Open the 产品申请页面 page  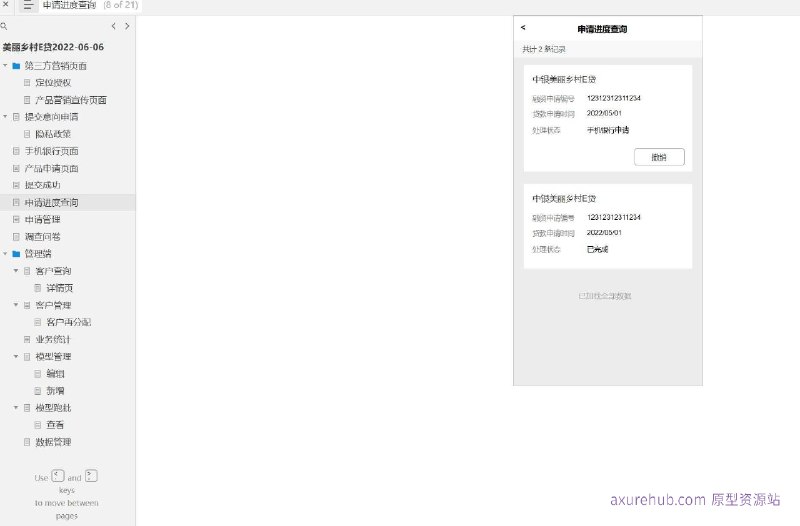[x=52, y=168]
